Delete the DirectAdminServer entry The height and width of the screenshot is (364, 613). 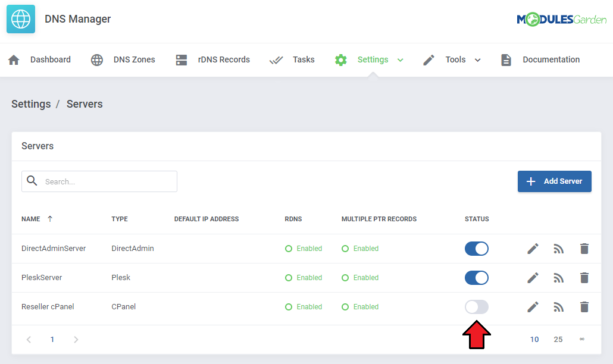(584, 249)
